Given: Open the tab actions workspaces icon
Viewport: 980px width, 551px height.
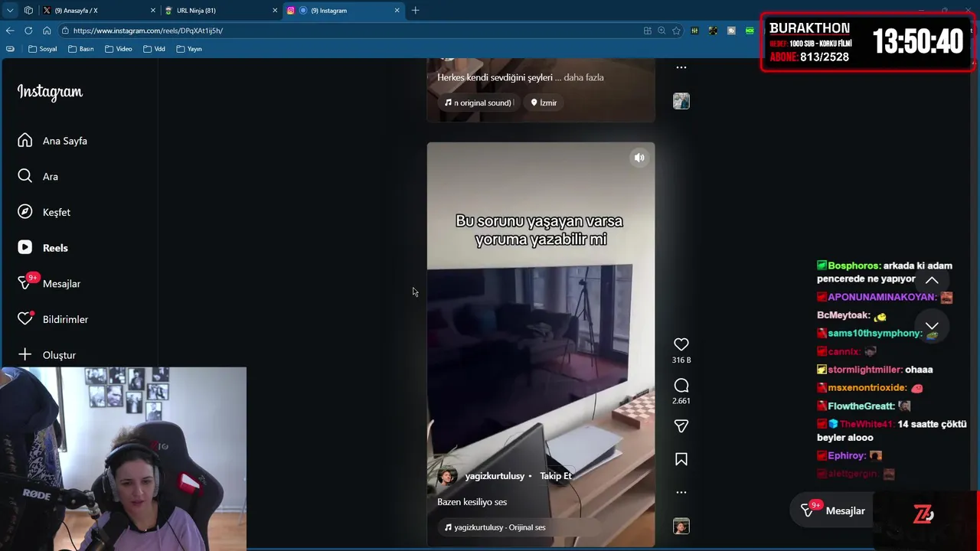Looking at the screenshot, I should (28, 11).
